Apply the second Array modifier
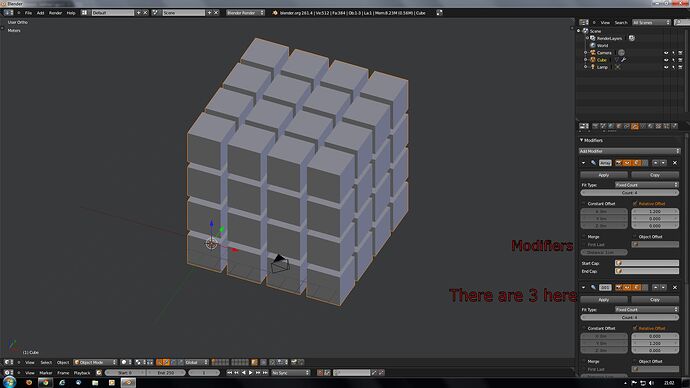The image size is (690, 388). [x=604, y=299]
